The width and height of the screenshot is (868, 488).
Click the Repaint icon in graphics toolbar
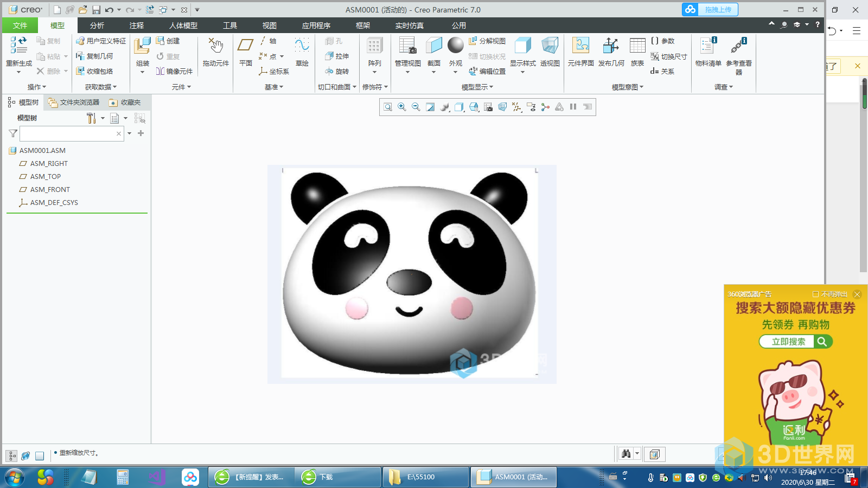point(430,107)
